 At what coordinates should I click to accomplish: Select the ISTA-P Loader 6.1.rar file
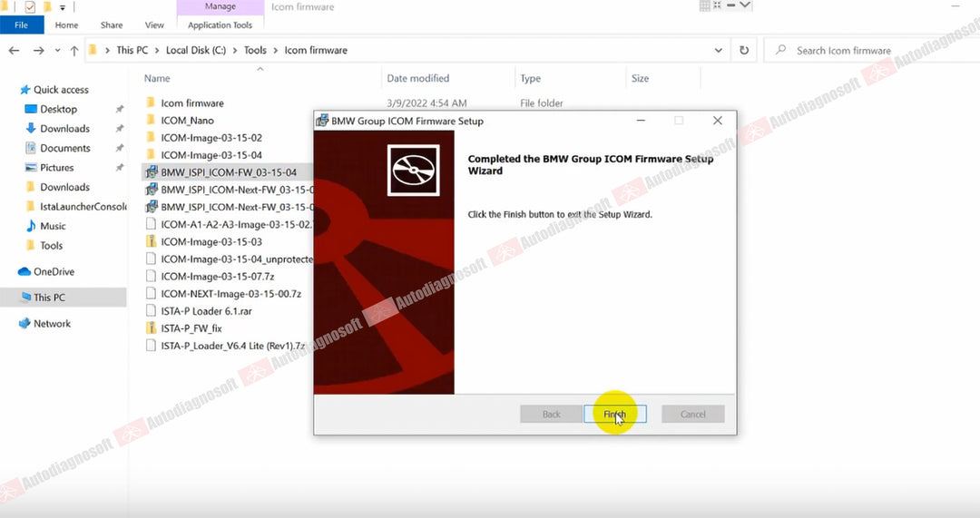206,311
